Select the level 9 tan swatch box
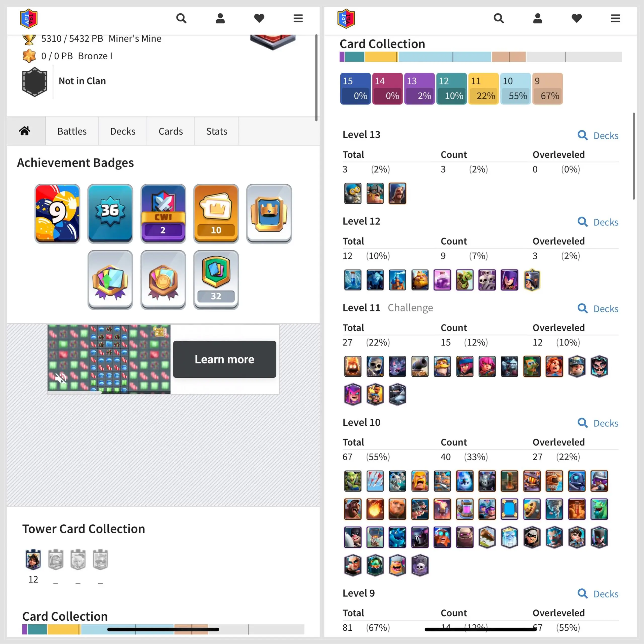This screenshot has width=644, height=644. (x=547, y=89)
